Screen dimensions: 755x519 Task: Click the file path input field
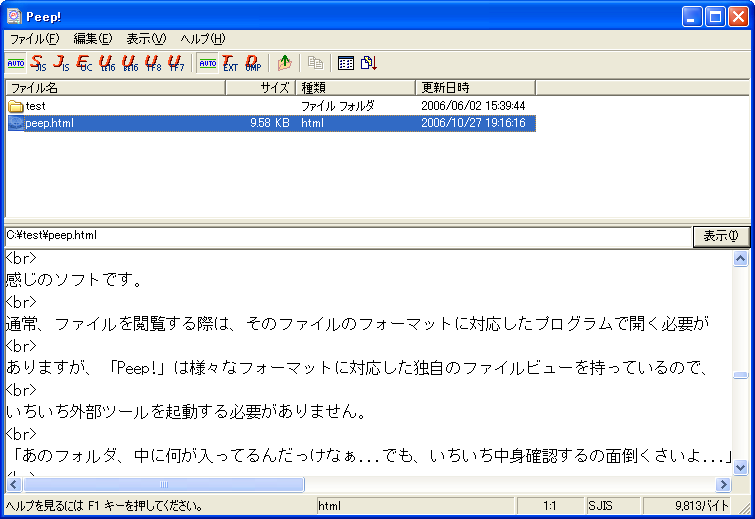point(349,235)
